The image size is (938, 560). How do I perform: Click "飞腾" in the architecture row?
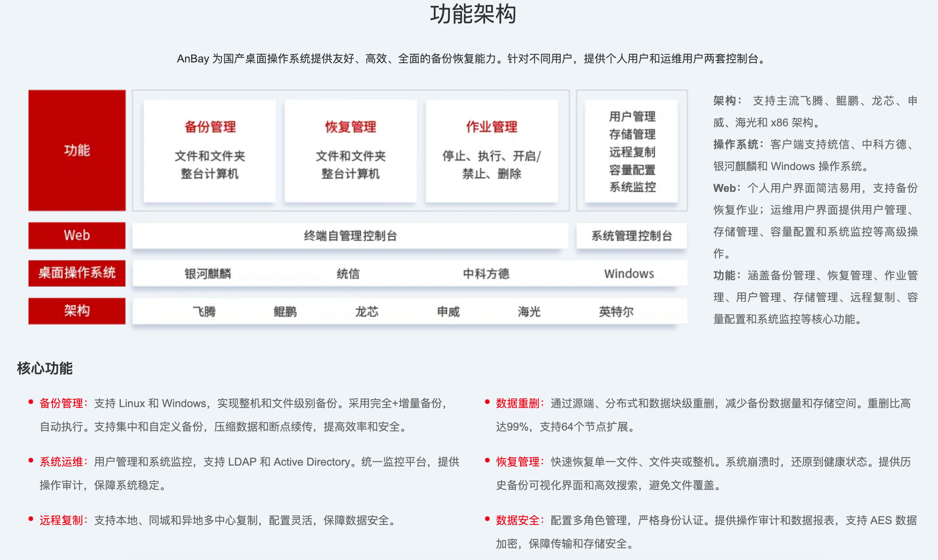point(204,311)
